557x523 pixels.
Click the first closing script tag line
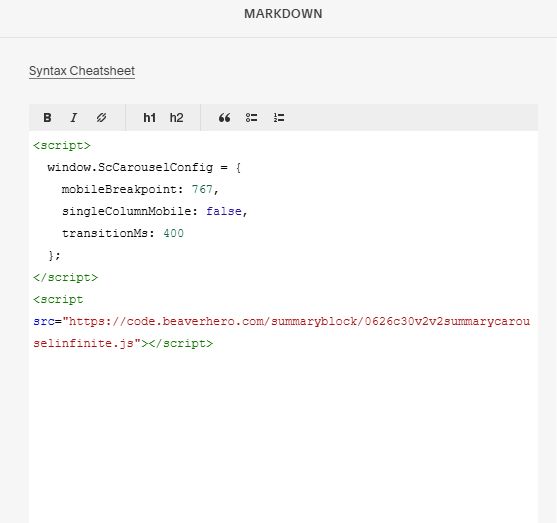click(65, 277)
